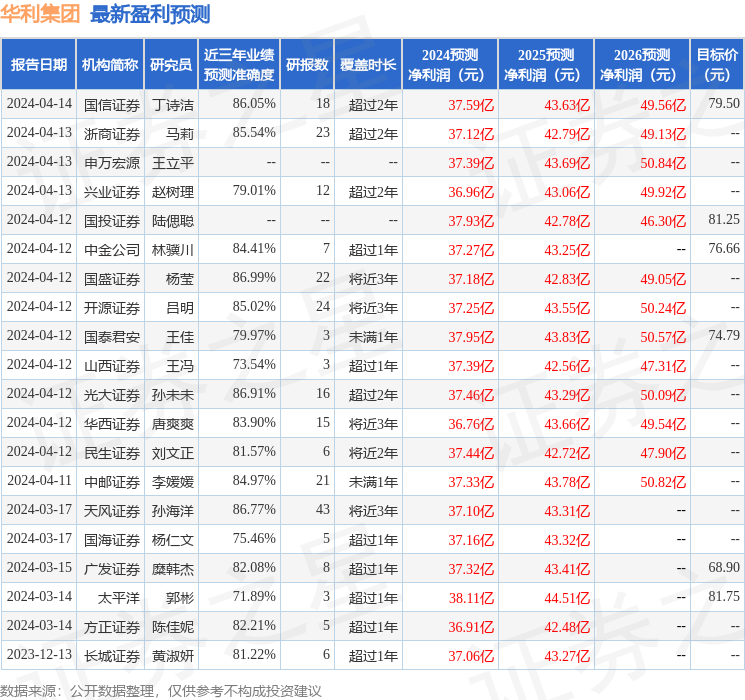Click target price 79.50
The image size is (745, 700).
click(724, 103)
